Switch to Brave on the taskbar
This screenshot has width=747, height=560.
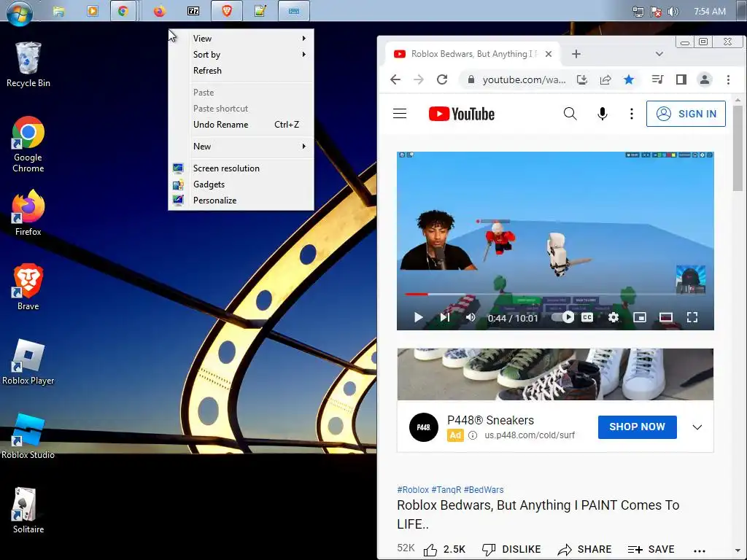(x=227, y=11)
